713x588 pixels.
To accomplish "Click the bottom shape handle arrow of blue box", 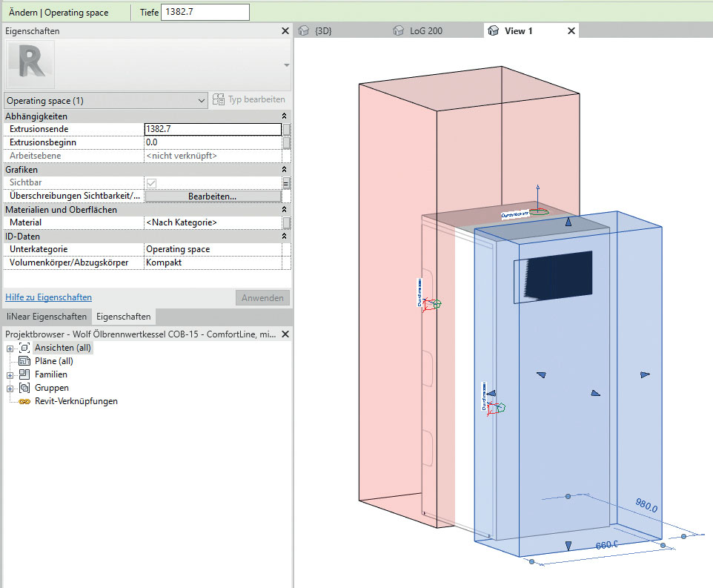I will [568, 546].
